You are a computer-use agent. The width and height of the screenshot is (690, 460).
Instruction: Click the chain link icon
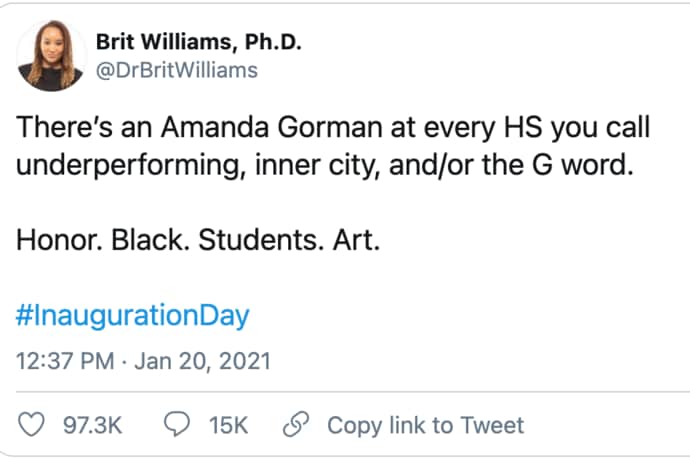click(x=296, y=425)
